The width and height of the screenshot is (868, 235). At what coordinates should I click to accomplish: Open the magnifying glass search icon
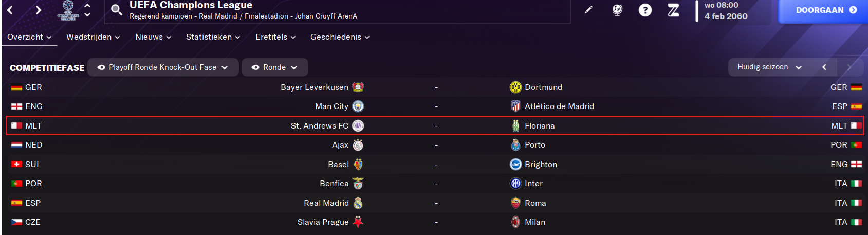pos(117,9)
